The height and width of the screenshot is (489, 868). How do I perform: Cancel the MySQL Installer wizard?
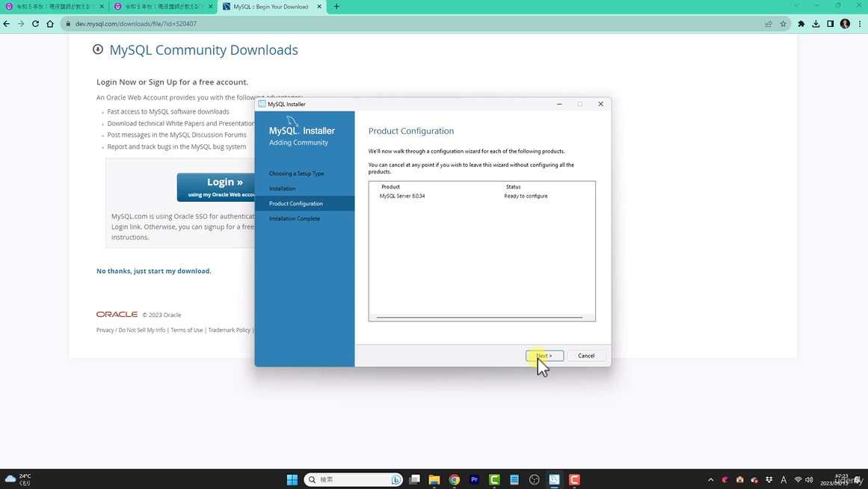586,355
